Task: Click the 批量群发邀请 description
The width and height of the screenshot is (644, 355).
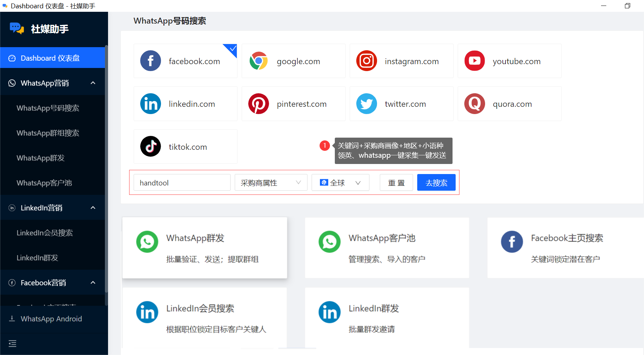Action: pos(372,329)
